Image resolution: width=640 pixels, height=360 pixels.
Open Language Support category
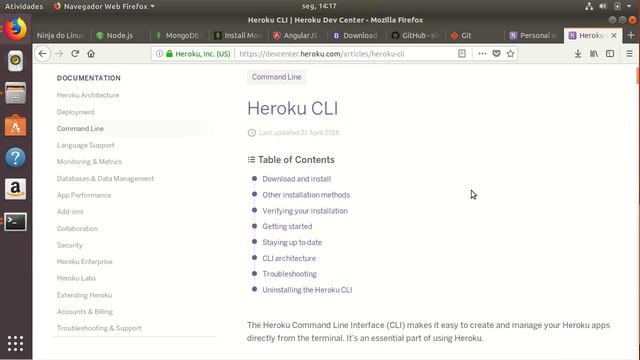(85, 145)
